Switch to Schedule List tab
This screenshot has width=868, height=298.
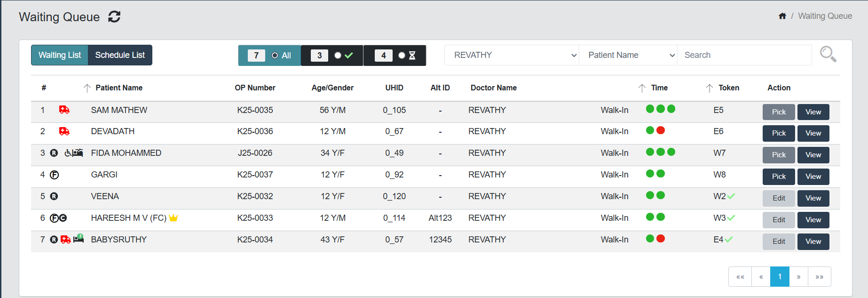[120, 55]
